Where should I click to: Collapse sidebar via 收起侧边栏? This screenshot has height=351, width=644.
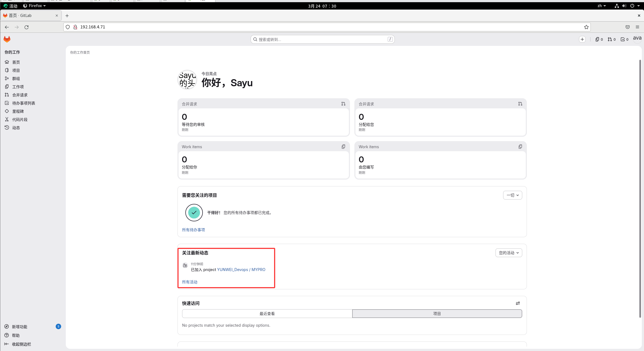click(x=21, y=344)
